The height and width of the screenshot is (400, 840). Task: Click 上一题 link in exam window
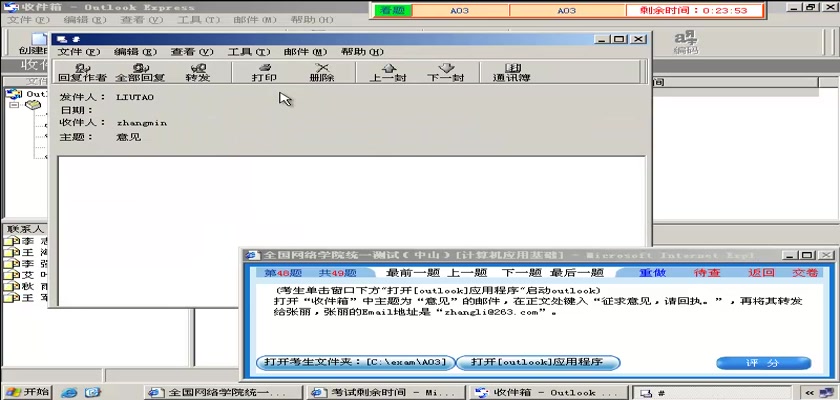pyautogui.click(x=467, y=273)
